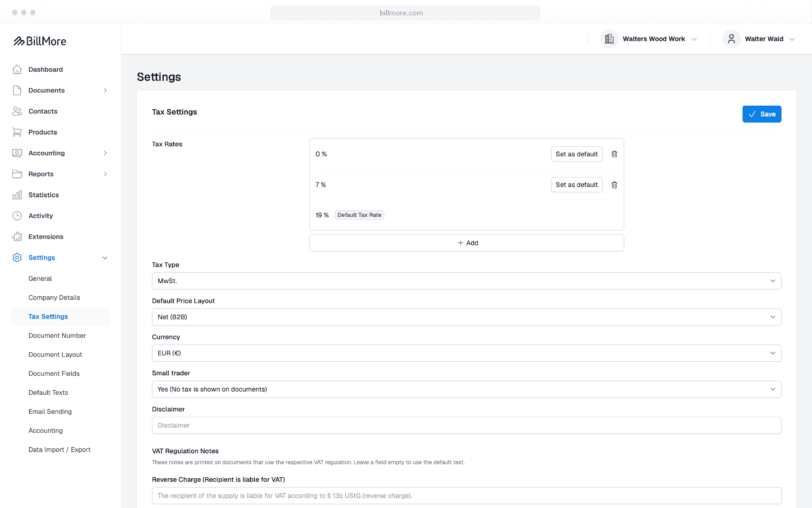The image size is (812, 508).
Task: Open the Small trader dropdown
Action: coord(466,389)
